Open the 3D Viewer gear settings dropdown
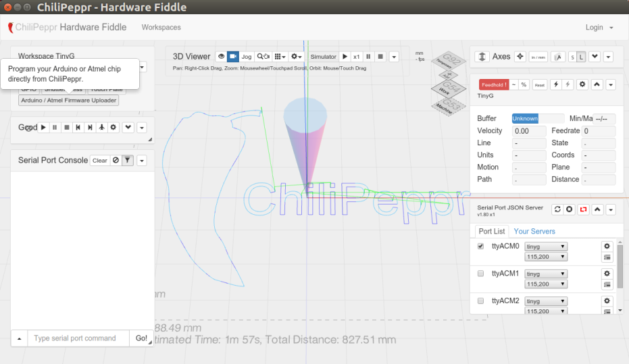The image size is (629, 364). 297,57
